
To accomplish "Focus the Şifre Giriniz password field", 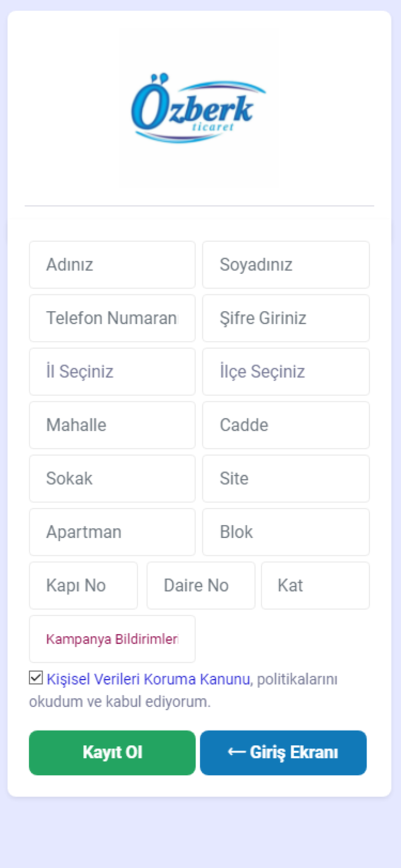I will 286,318.
